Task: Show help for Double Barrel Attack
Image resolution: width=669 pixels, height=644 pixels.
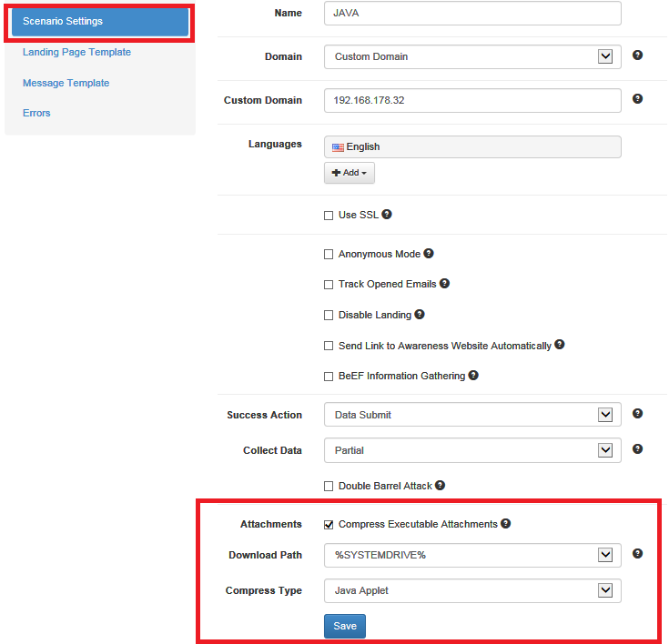Action: click(440, 485)
